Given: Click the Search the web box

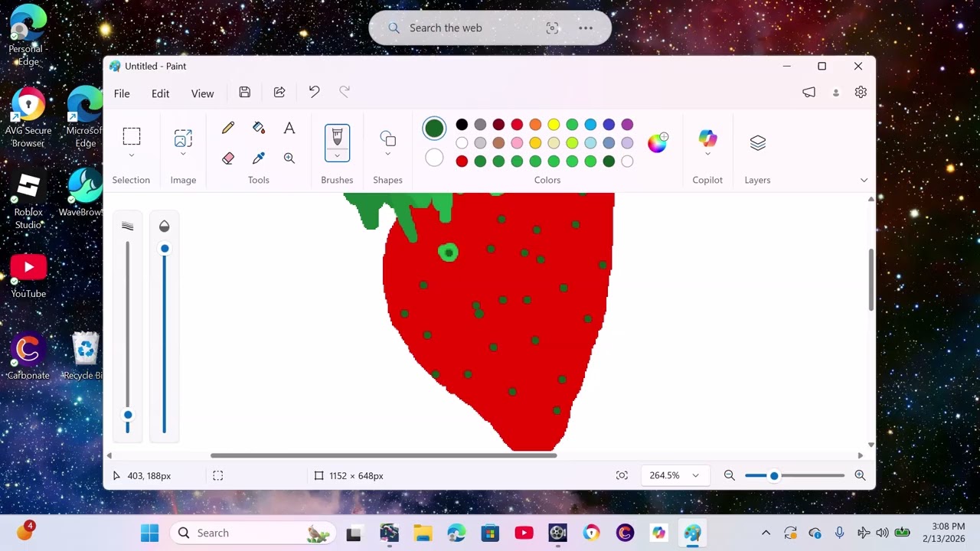Looking at the screenshot, I should (490, 28).
